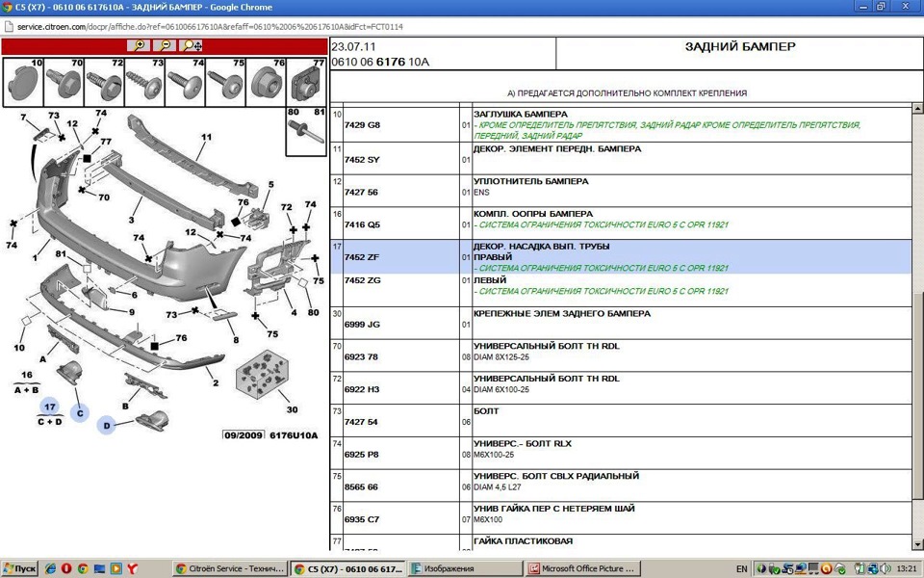
Task: Activate the magnifier pan tool
Action: [191, 46]
